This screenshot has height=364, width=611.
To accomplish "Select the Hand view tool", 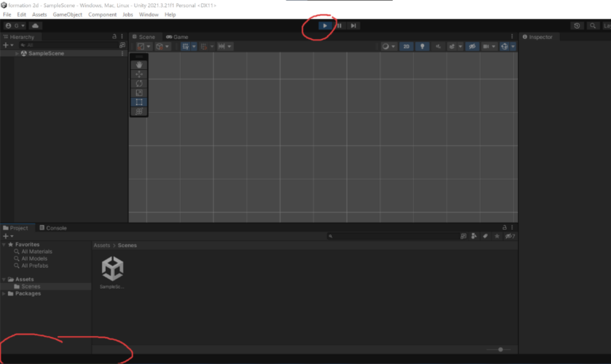I will 139,64.
